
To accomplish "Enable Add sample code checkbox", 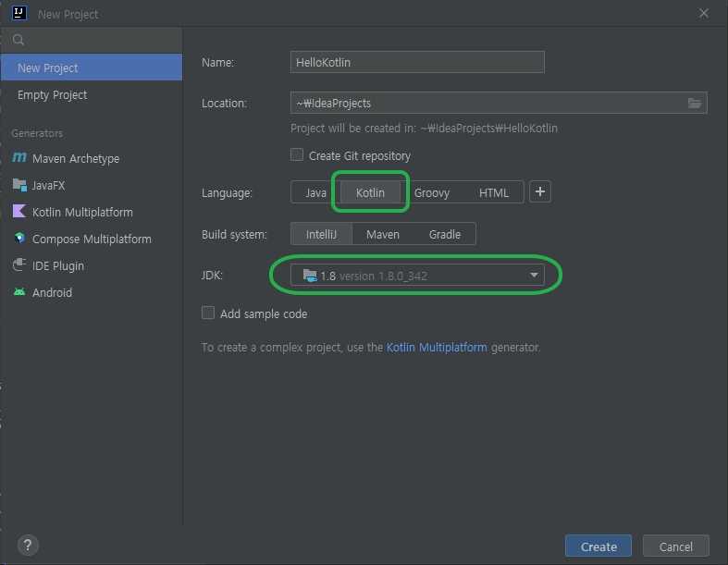I will 208,313.
